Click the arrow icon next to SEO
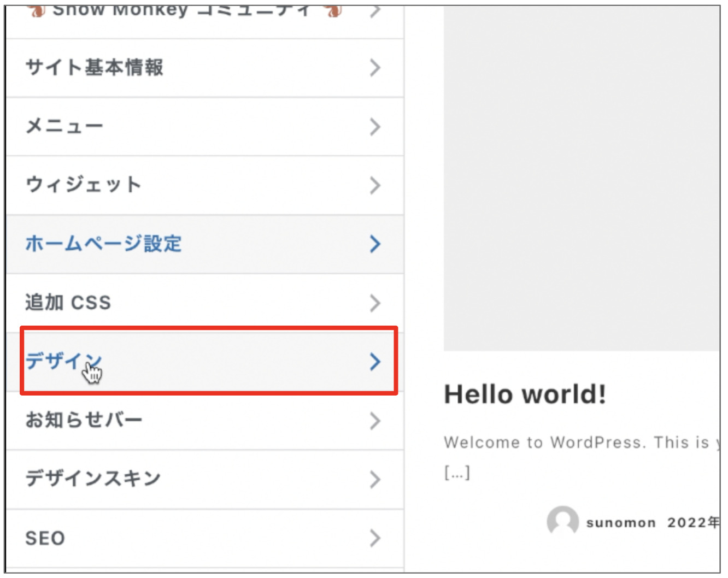Image resolution: width=728 pixels, height=578 pixels. (375, 538)
